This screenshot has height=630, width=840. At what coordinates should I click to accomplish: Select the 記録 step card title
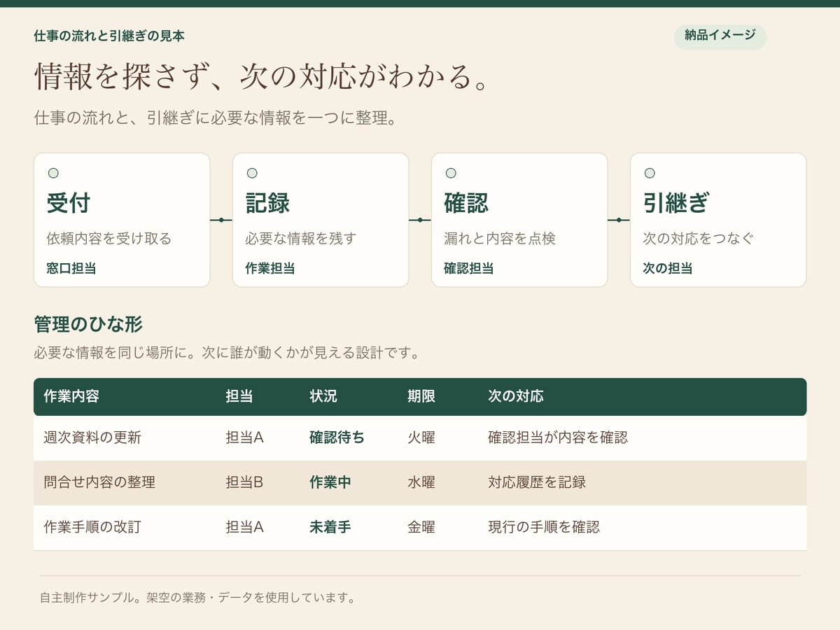[267, 204]
